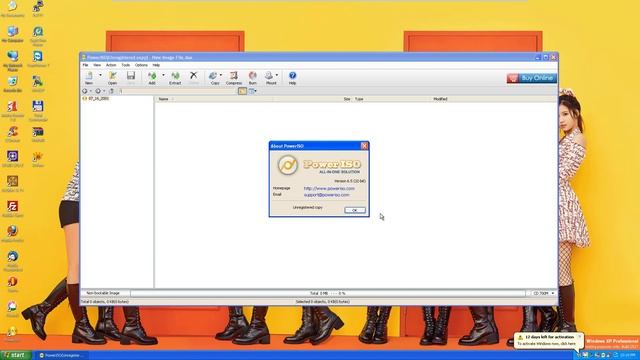The width and height of the screenshot is (640, 360).
Task: Open the Help menu in menu bar
Action: coord(156,65)
